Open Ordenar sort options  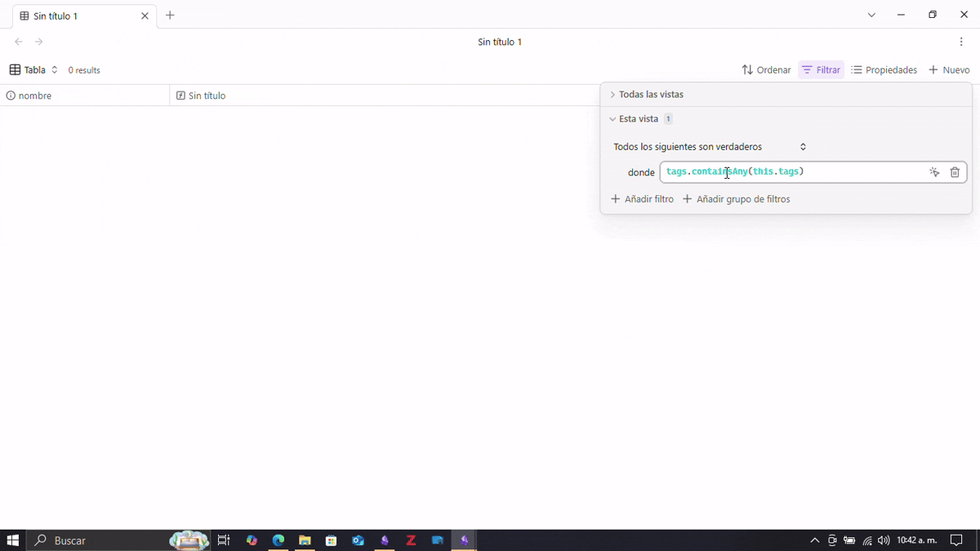click(766, 70)
